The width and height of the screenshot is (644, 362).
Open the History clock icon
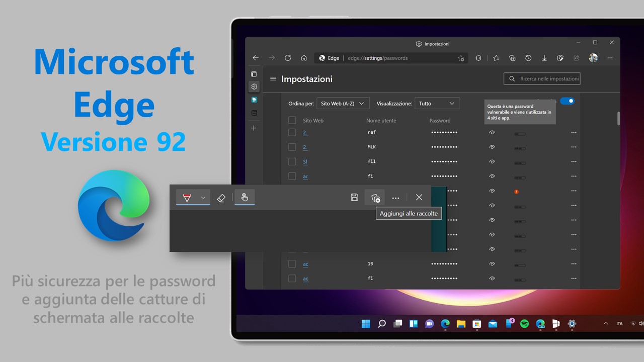coord(528,58)
